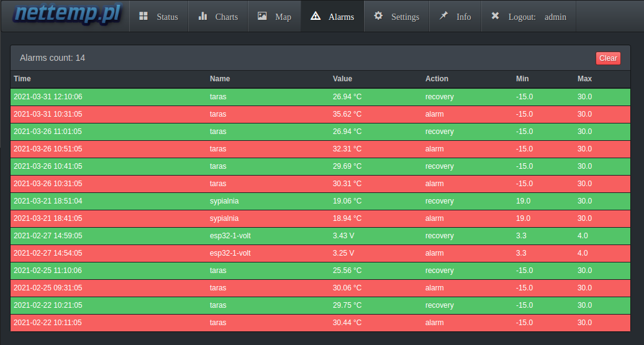Click the Value column header
Viewport: 644px width, 345px height.
click(x=342, y=79)
